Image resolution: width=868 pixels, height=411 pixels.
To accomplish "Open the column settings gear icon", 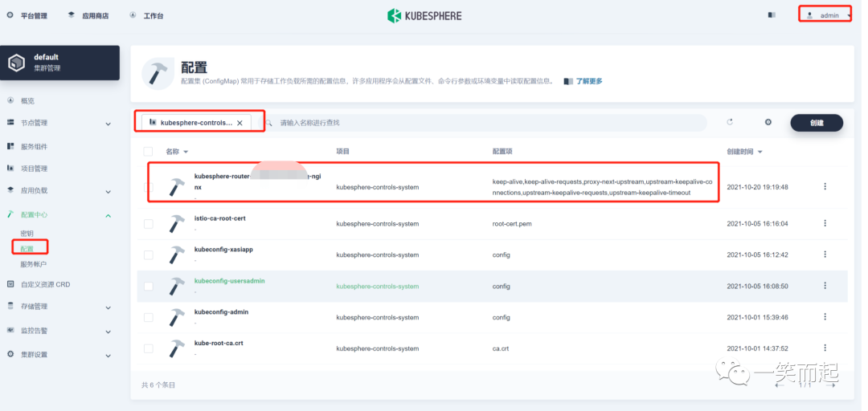I will (x=768, y=122).
